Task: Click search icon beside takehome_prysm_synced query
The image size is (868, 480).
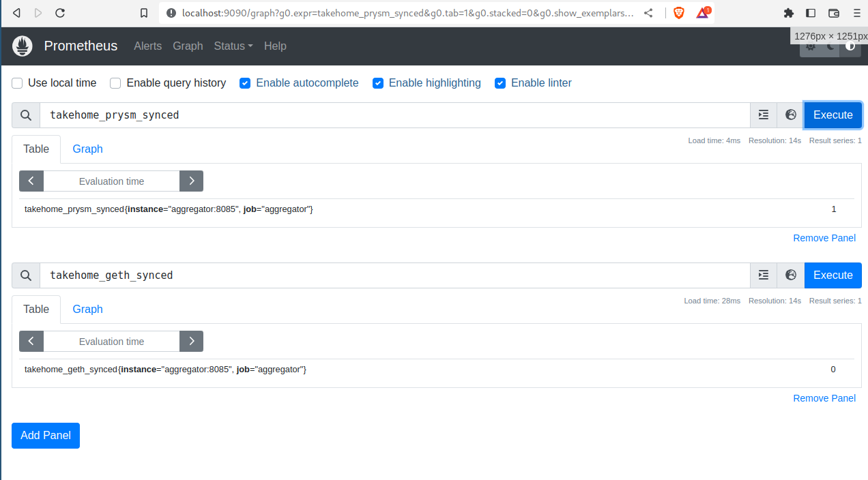Action: [26, 115]
